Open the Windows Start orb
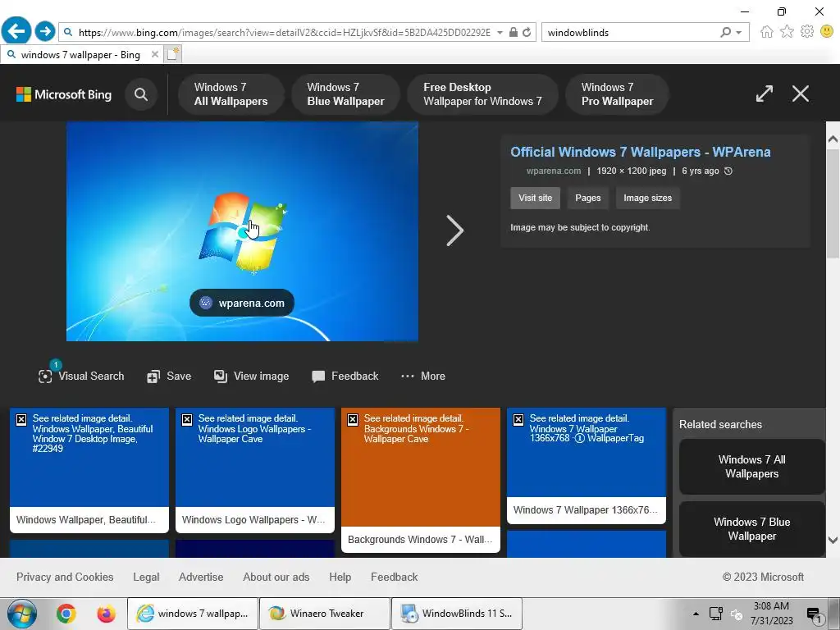Viewport: 840px width, 630px height. click(22, 614)
